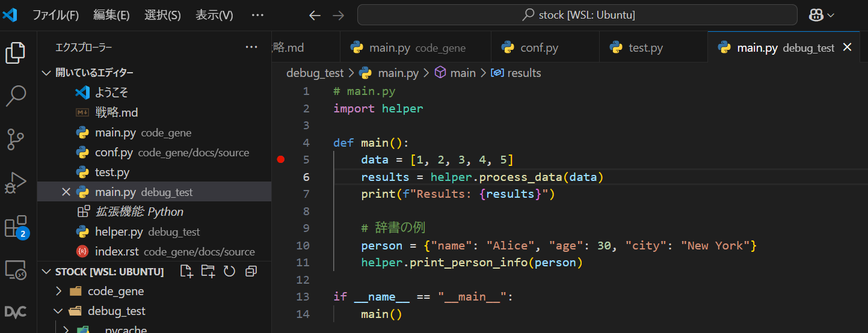Select debug_test in the breadcrumb
868x333 pixels.
pos(315,73)
